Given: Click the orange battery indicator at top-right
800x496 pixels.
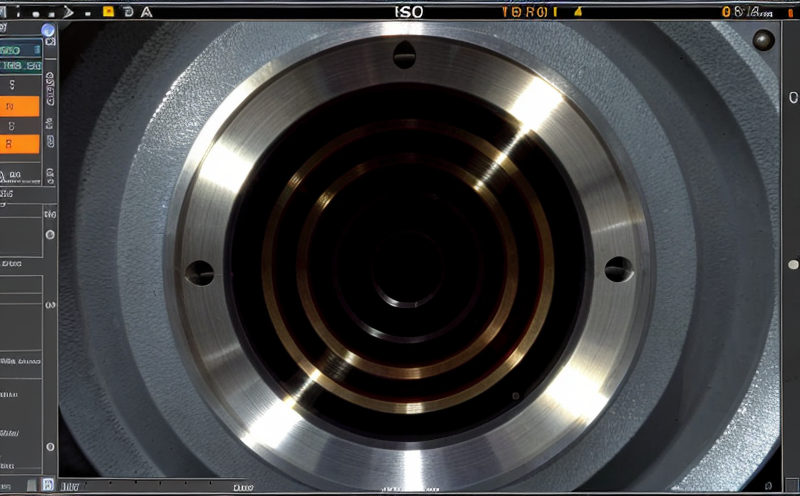Looking at the screenshot, I should click(791, 13).
